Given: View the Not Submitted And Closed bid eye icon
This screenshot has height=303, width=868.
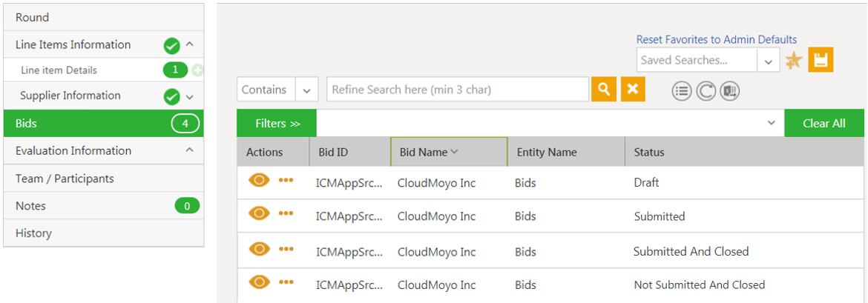Looking at the screenshot, I should 259,282.
